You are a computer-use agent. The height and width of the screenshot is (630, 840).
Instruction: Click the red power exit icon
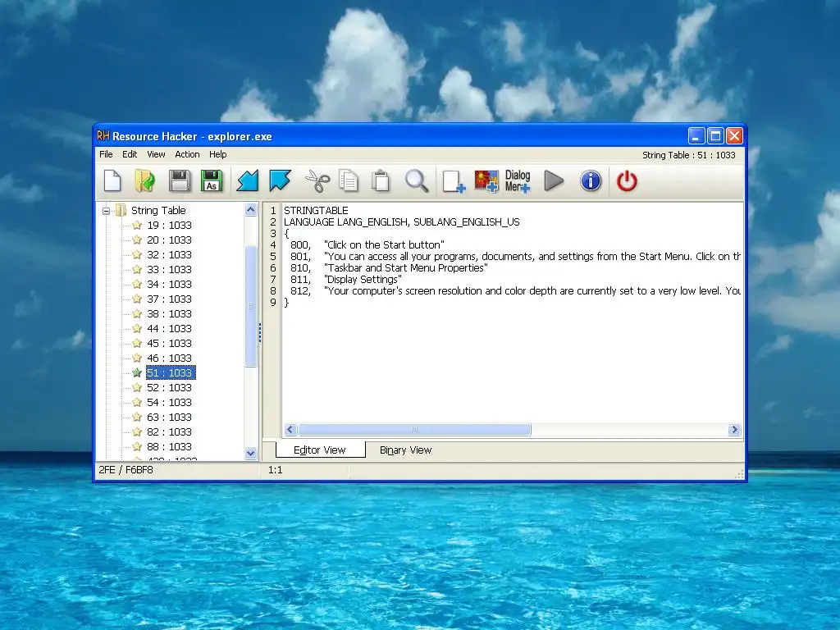[627, 180]
